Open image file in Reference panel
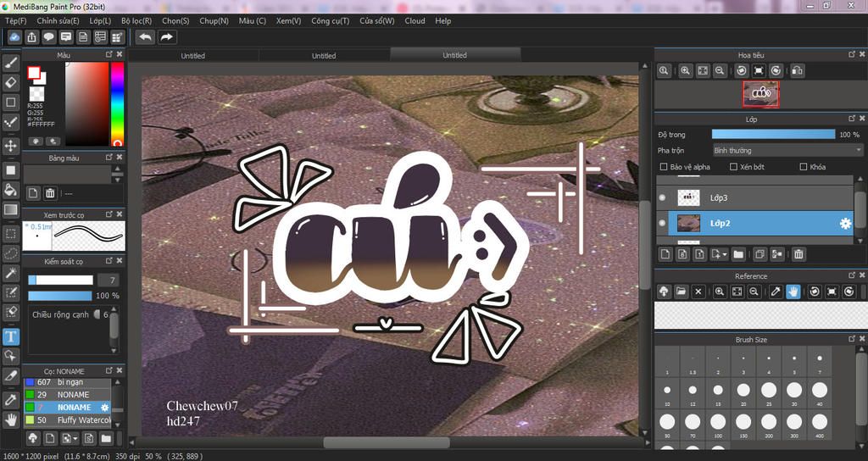This screenshot has height=461, width=868. point(681,292)
